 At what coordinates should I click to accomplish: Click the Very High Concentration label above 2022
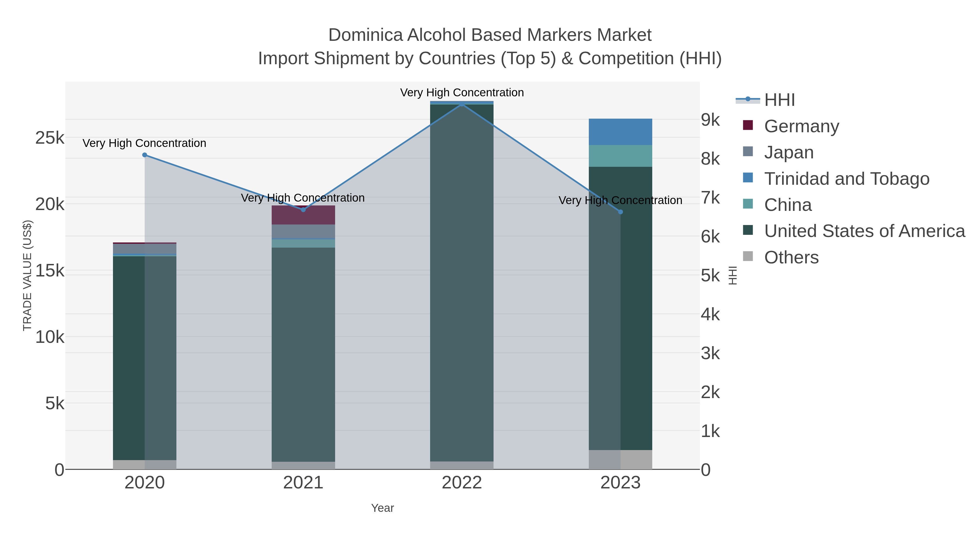coord(462,93)
